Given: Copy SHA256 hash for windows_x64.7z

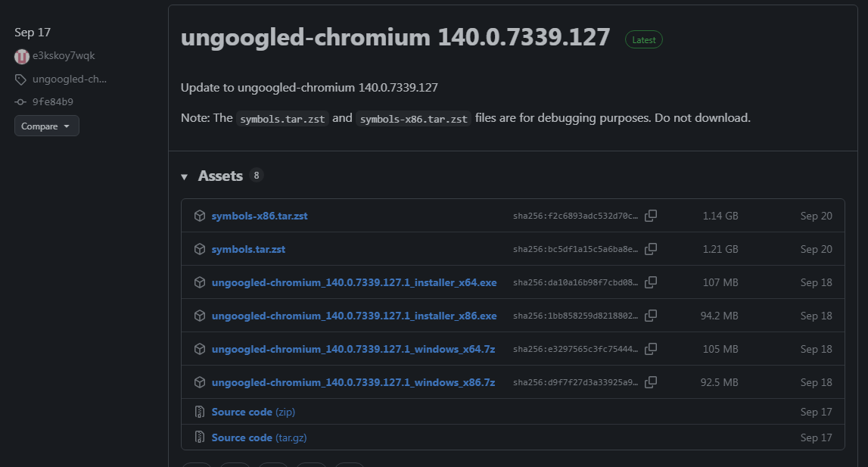Looking at the screenshot, I should tap(650, 349).
